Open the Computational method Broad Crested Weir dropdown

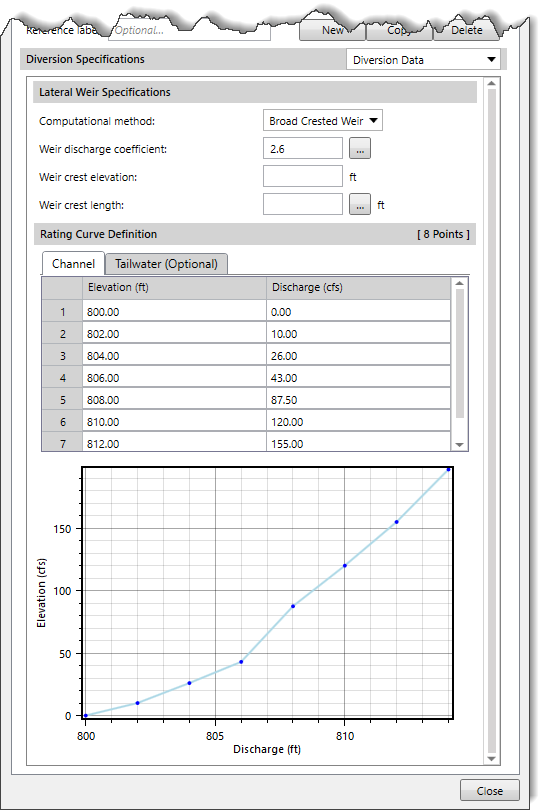click(x=323, y=121)
